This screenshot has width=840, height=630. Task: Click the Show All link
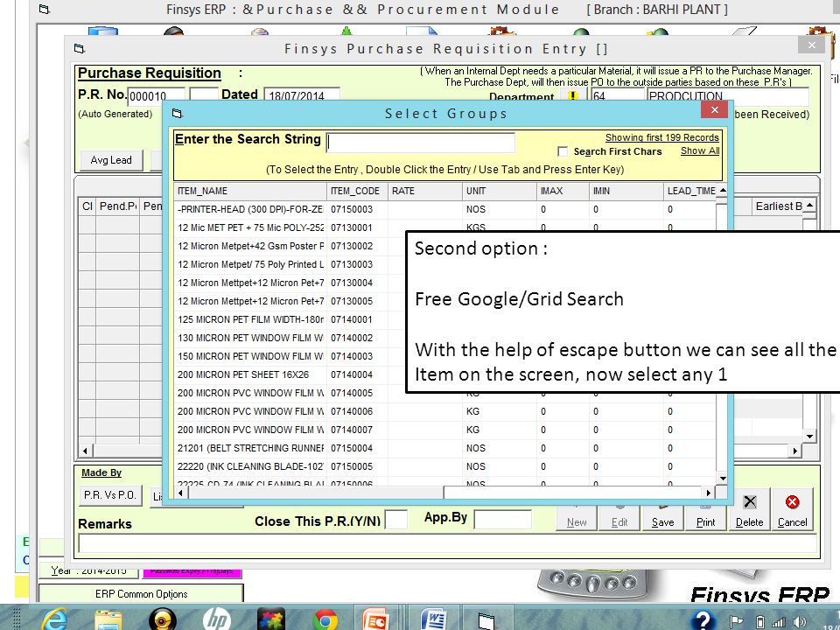tap(700, 151)
